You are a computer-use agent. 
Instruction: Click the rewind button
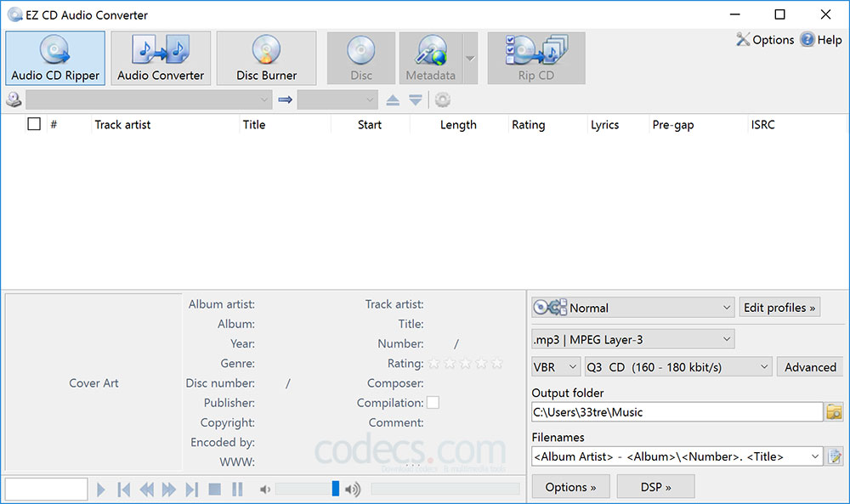(x=146, y=490)
